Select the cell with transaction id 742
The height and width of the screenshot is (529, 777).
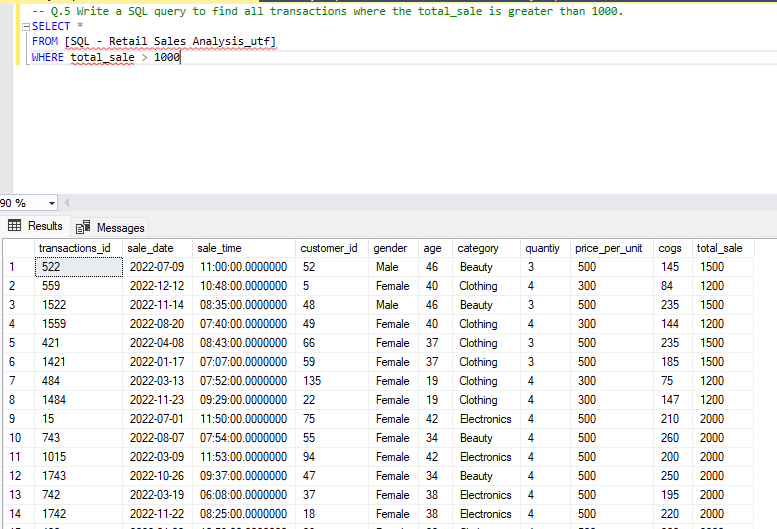(x=78, y=495)
